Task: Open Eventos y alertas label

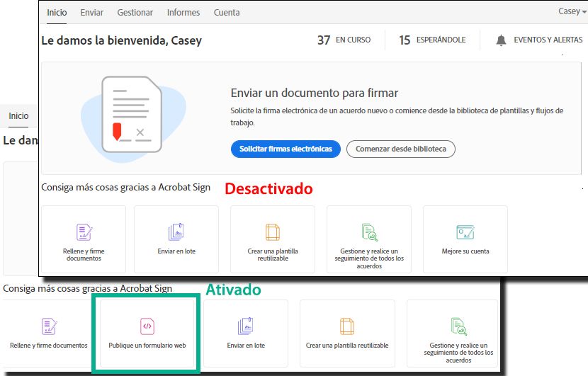Action: tap(548, 40)
